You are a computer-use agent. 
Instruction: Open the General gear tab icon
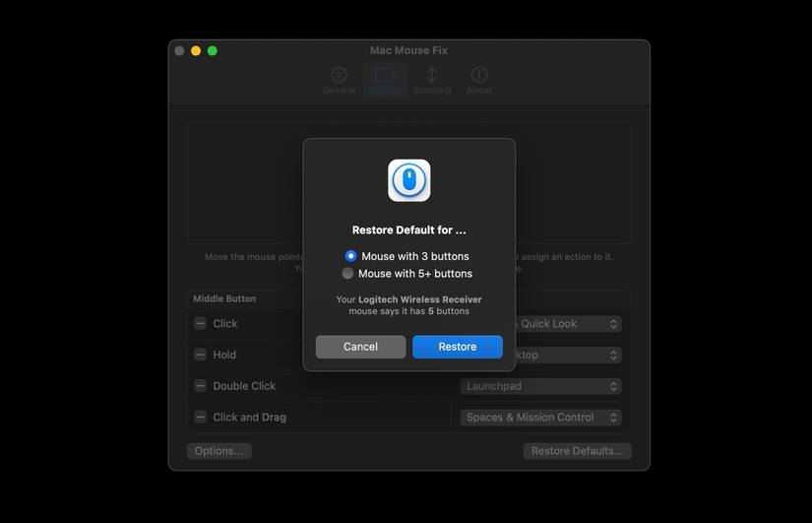339,75
